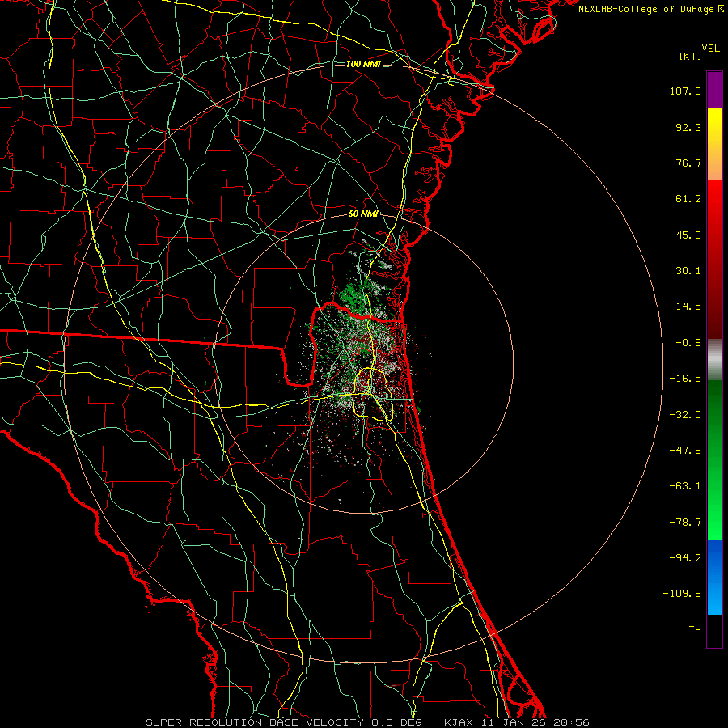728x728 pixels.
Task: Click the NEXLAB-College of DuPage watermark text
Action: 650,9
